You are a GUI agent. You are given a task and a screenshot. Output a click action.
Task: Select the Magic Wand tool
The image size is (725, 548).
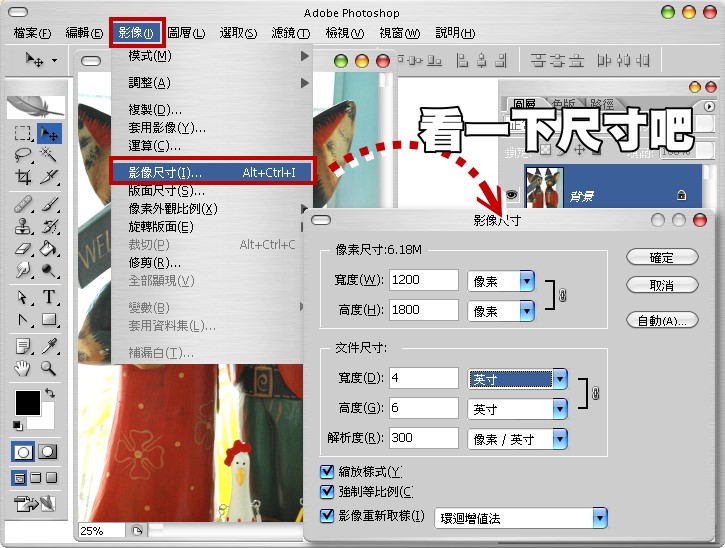[49, 155]
